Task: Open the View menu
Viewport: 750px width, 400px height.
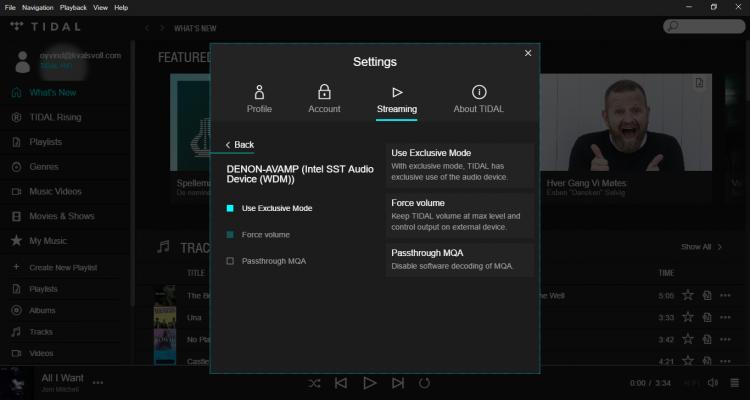Action: pos(100,8)
